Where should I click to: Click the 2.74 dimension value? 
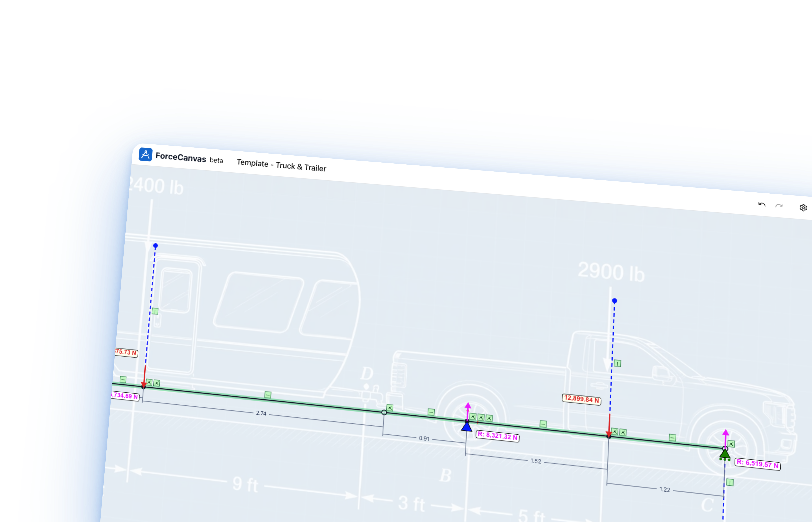coord(261,413)
